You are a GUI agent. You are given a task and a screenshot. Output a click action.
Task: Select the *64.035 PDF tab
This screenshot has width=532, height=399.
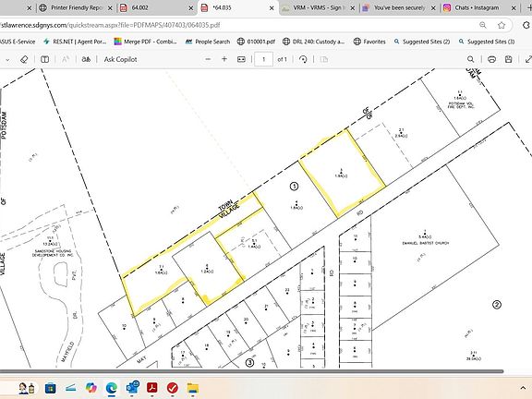(237, 7)
